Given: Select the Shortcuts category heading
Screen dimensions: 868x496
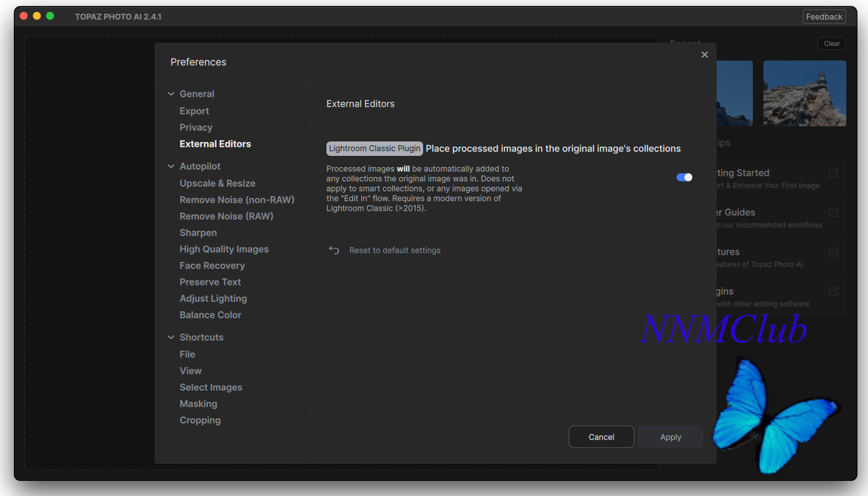Looking at the screenshot, I should [201, 337].
